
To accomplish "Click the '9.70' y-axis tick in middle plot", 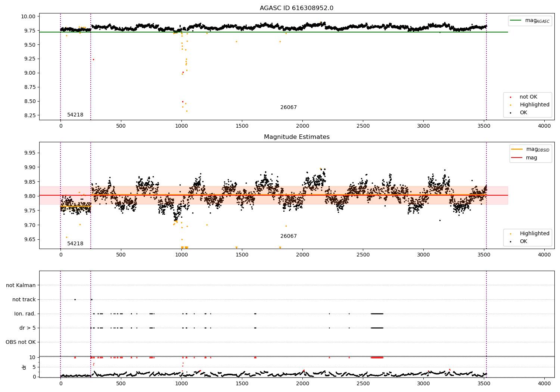I will pos(30,225).
